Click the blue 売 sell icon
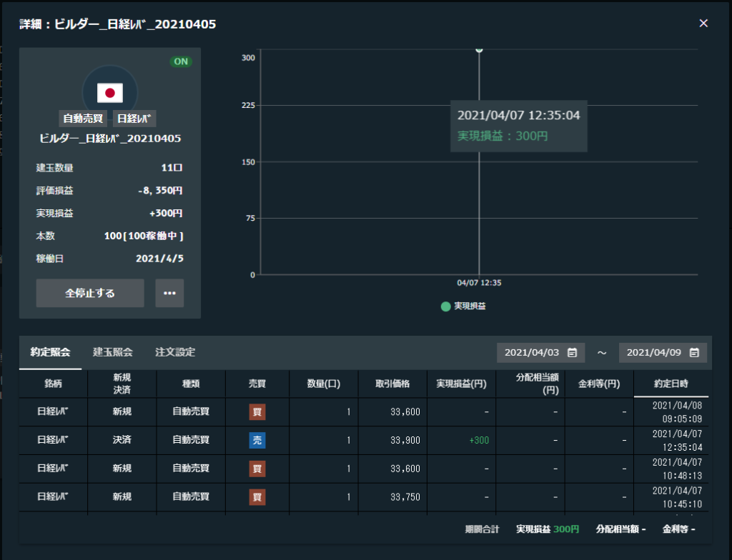 pos(257,440)
